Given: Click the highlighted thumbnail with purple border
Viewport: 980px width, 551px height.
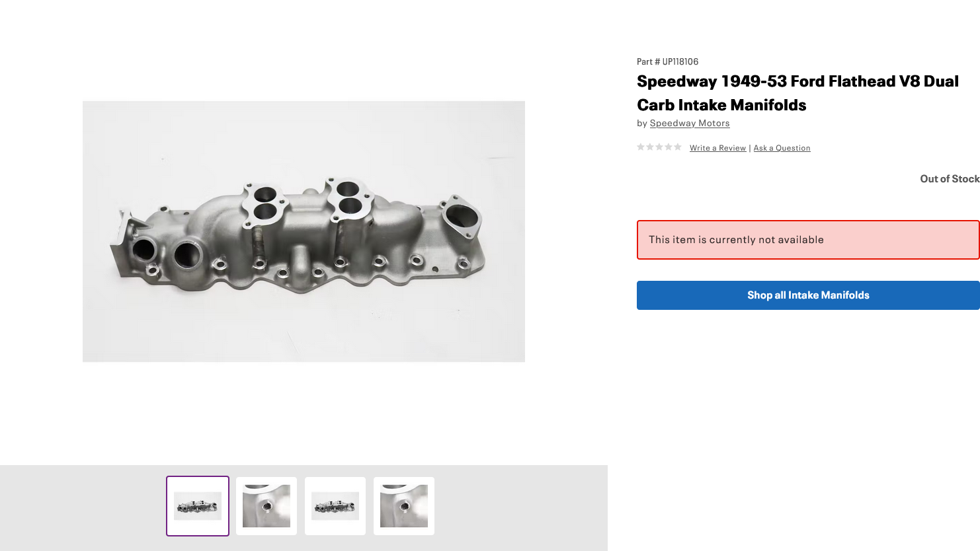Looking at the screenshot, I should [197, 505].
